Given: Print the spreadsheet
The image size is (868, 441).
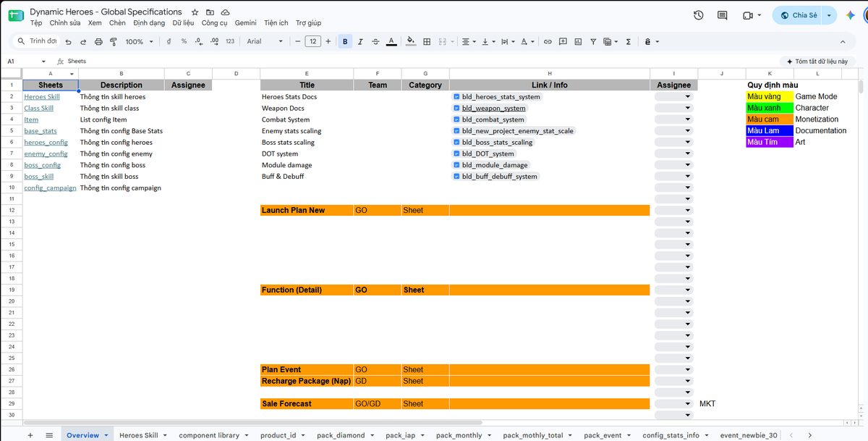Looking at the screenshot, I should pyautogui.click(x=98, y=42).
